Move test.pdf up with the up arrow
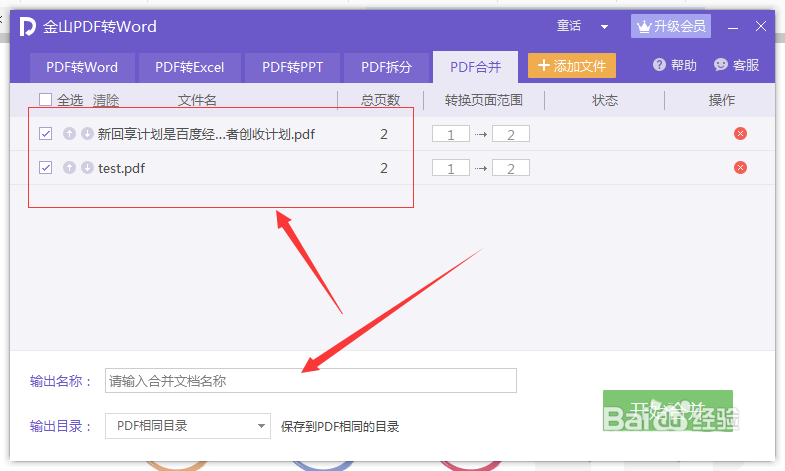 point(69,168)
